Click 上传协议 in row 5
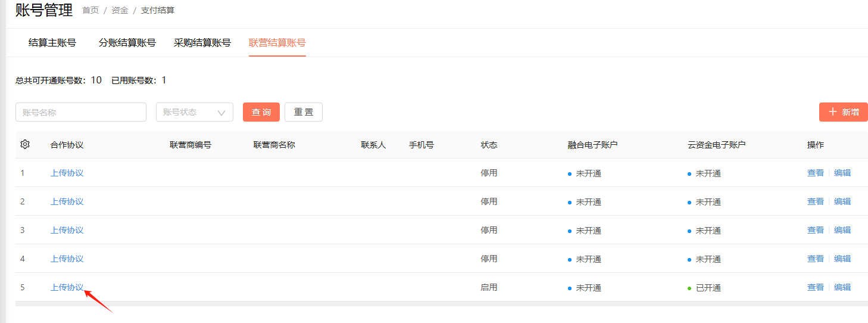Image resolution: width=868 pixels, height=323 pixels. pos(67,287)
